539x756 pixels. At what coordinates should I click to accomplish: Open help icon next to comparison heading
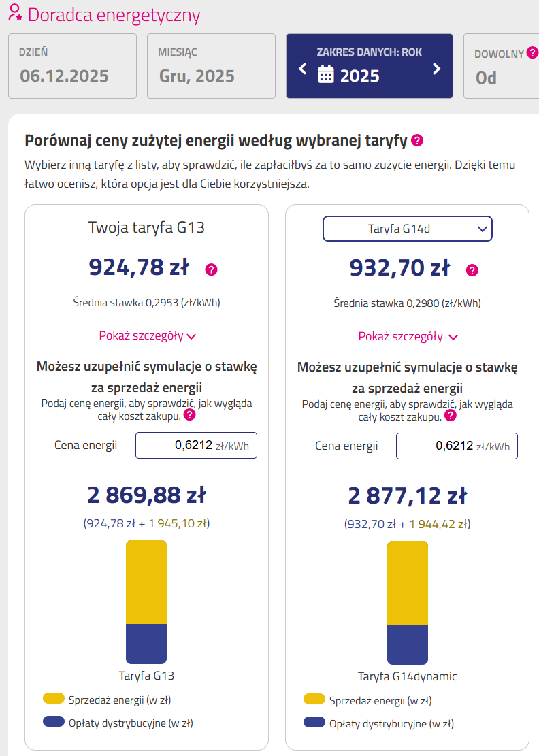coord(417,141)
